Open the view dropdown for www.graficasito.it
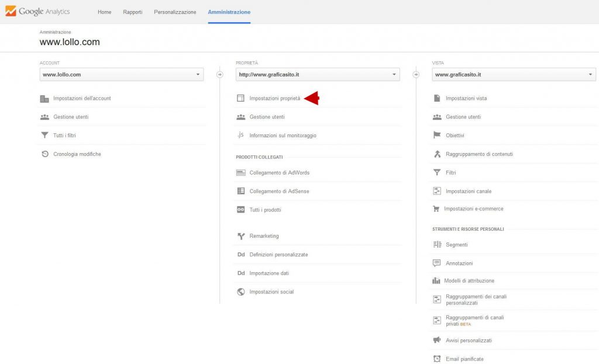Image resolution: width=599 pixels, height=364 pixels. pos(514,74)
